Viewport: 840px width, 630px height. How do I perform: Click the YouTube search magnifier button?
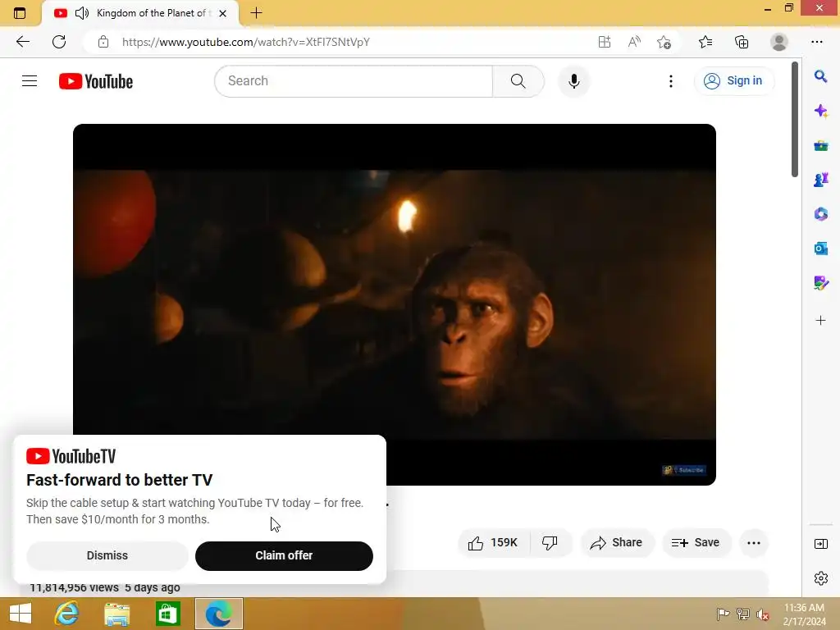pyautogui.click(x=518, y=81)
